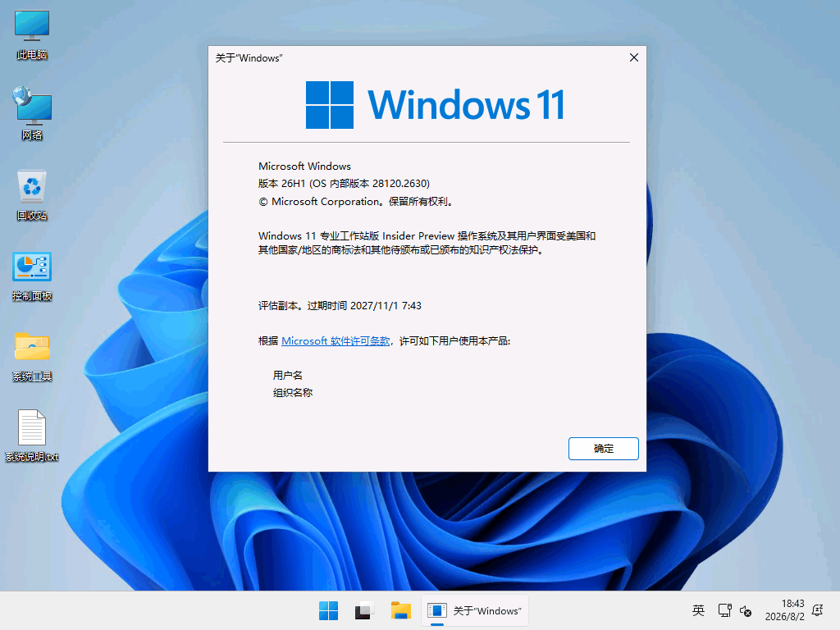Select the 回收站 recycle bin icon
840x630 pixels.
pyautogui.click(x=32, y=194)
